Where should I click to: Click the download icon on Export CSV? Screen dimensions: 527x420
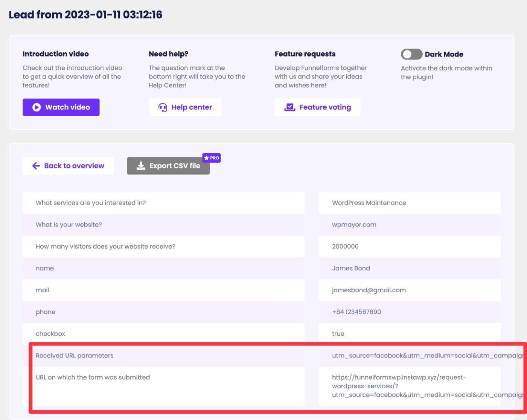141,166
